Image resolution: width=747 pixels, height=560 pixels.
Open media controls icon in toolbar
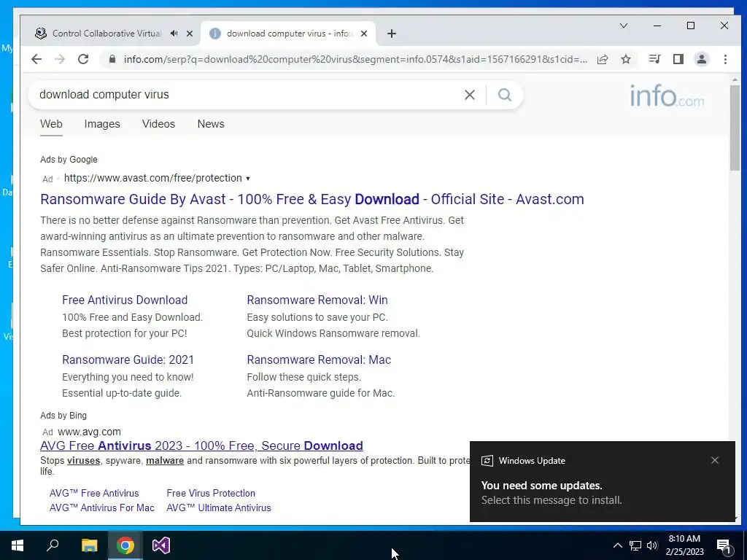pyautogui.click(x=654, y=59)
